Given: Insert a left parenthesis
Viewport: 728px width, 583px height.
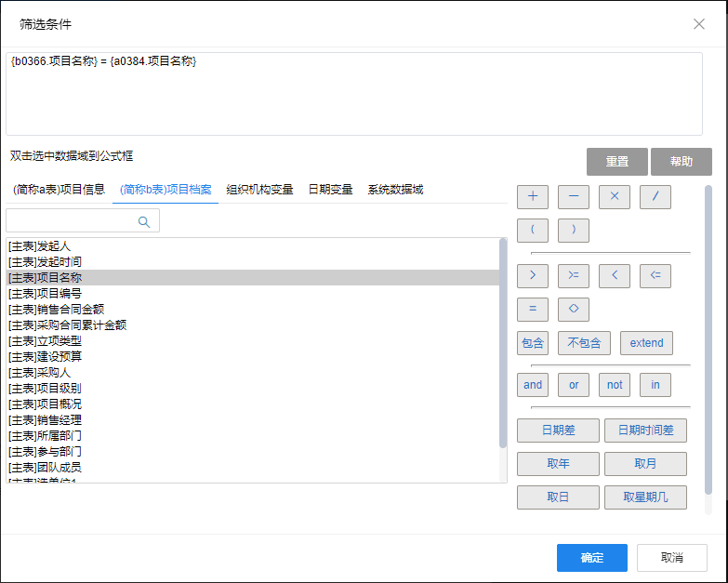Looking at the screenshot, I should (533, 231).
